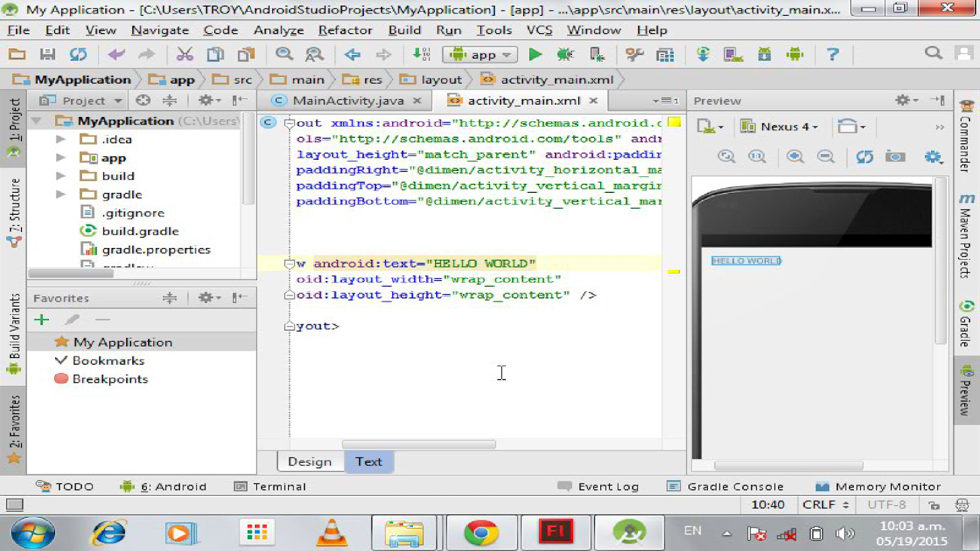
Task: Open the Refactor menu
Action: (345, 30)
